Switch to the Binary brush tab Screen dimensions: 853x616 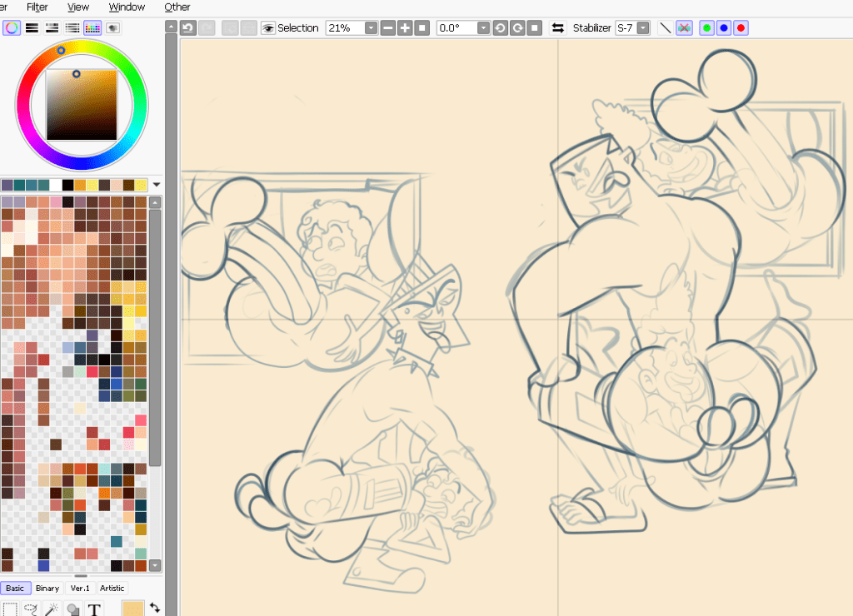tap(47, 589)
